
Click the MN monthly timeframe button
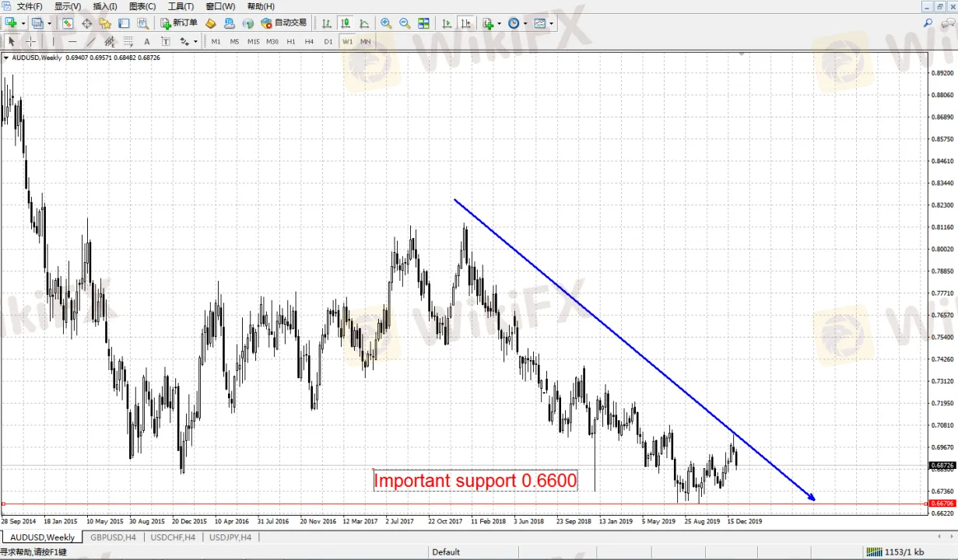365,41
